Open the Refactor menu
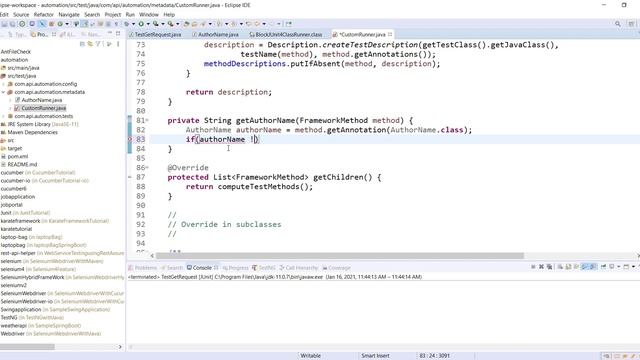Screen dimensions: 640x360 click(44, 14)
